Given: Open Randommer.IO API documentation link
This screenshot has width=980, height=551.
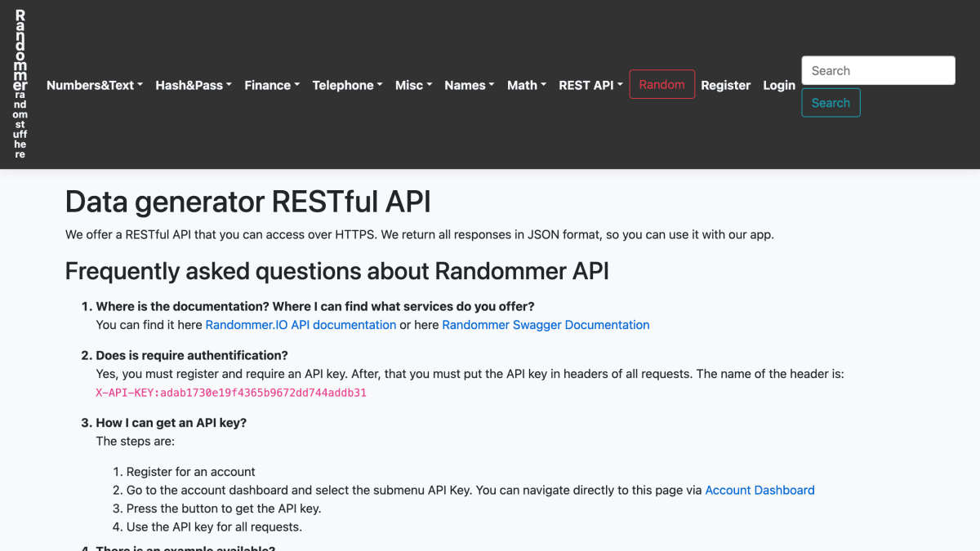Looking at the screenshot, I should 301,325.
